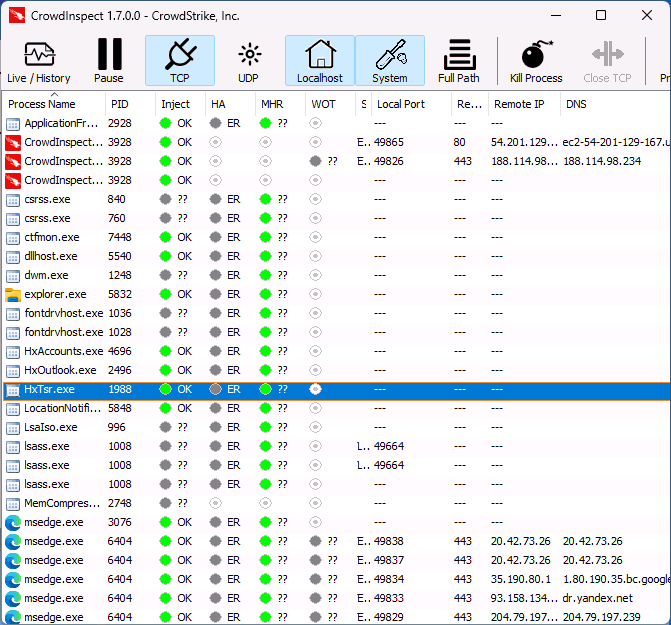This screenshot has height=625, width=671.
Task: Click the ctfmon.exe process icon
Action: (x=13, y=238)
